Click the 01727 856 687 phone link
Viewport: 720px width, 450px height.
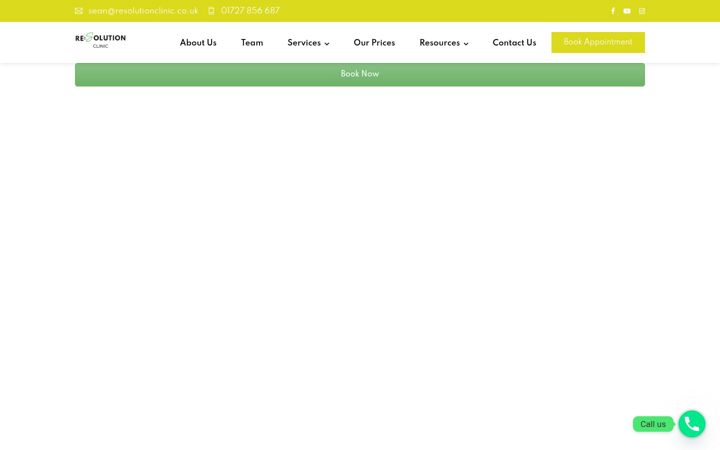pos(250,11)
